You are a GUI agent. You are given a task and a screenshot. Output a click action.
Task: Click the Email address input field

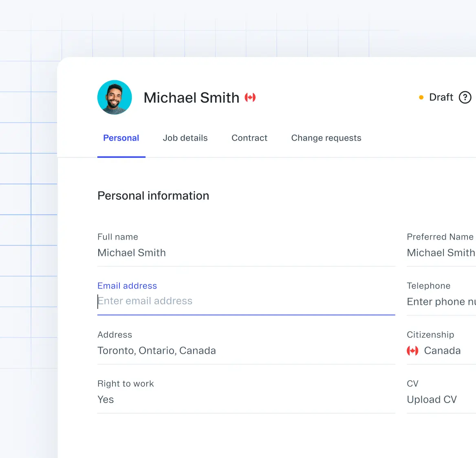pos(245,301)
